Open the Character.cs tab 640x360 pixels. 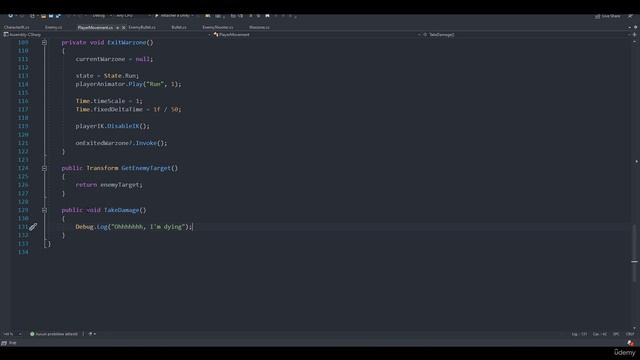coord(16,27)
